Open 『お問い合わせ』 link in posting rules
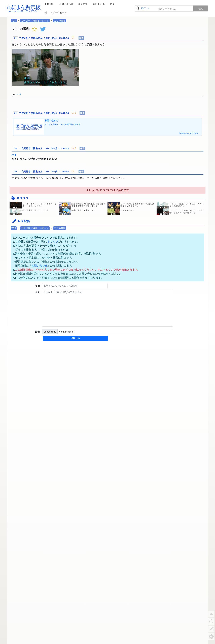The width and height of the screenshot is (215, 644). (39, 265)
